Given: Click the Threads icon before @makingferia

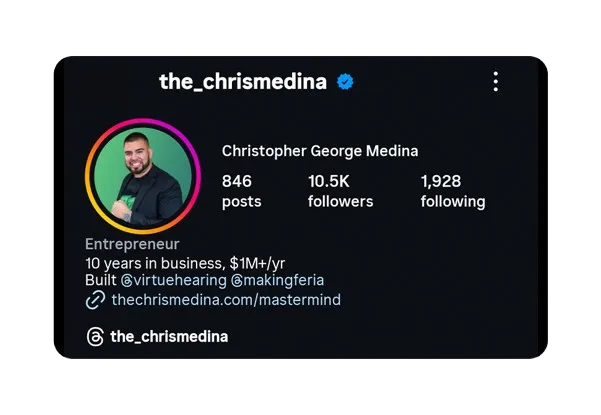Looking at the screenshot, I should [x=237, y=281].
